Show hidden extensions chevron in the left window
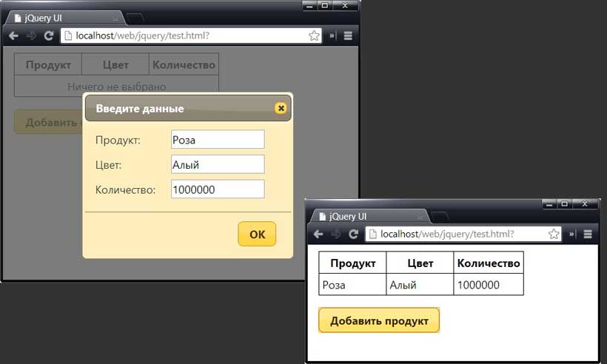The width and height of the screenshot is (607, 364). (x=332, y=36)
